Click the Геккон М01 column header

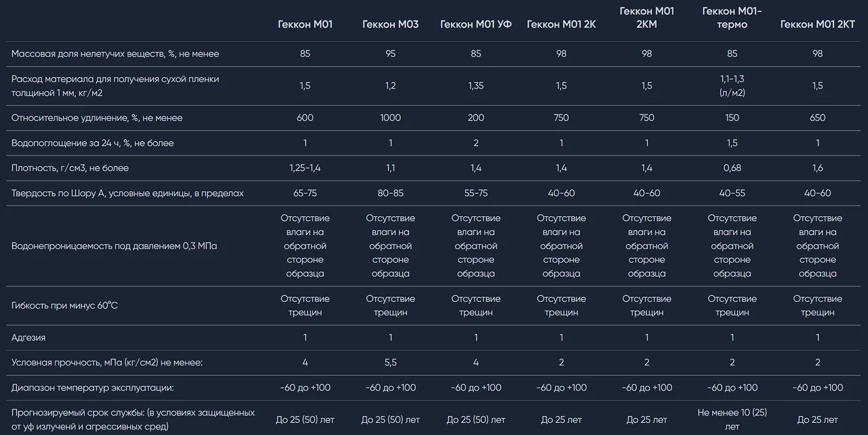click(305, 24)
